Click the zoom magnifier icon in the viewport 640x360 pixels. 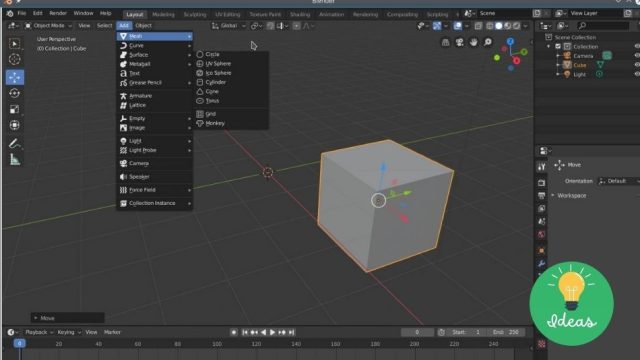pos(487,42)
